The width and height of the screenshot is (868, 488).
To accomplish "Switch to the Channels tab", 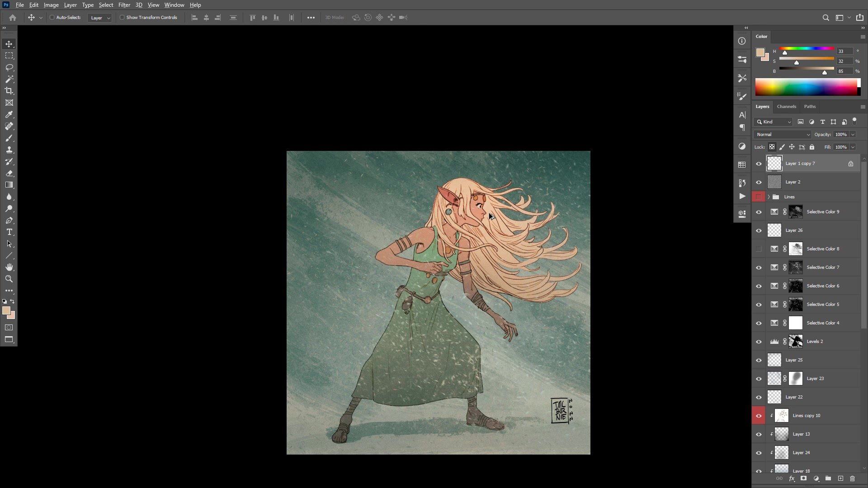I will tap(786, 107).
